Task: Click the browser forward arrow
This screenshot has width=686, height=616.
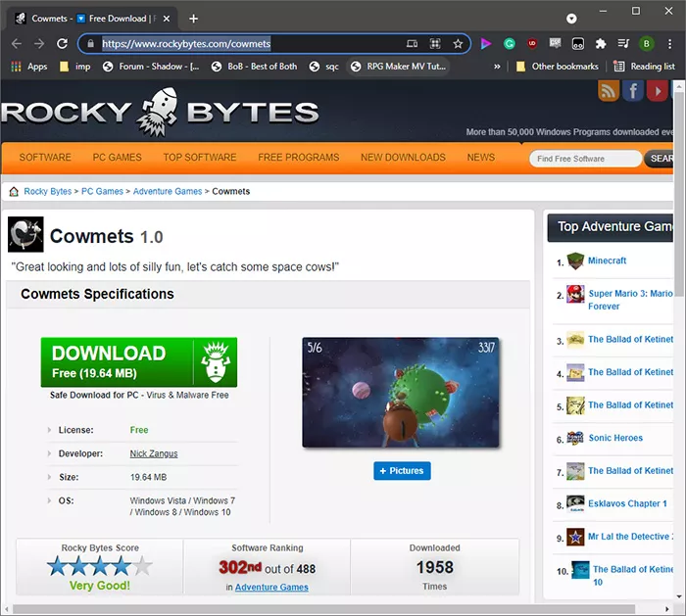Action: coord(39,44)
